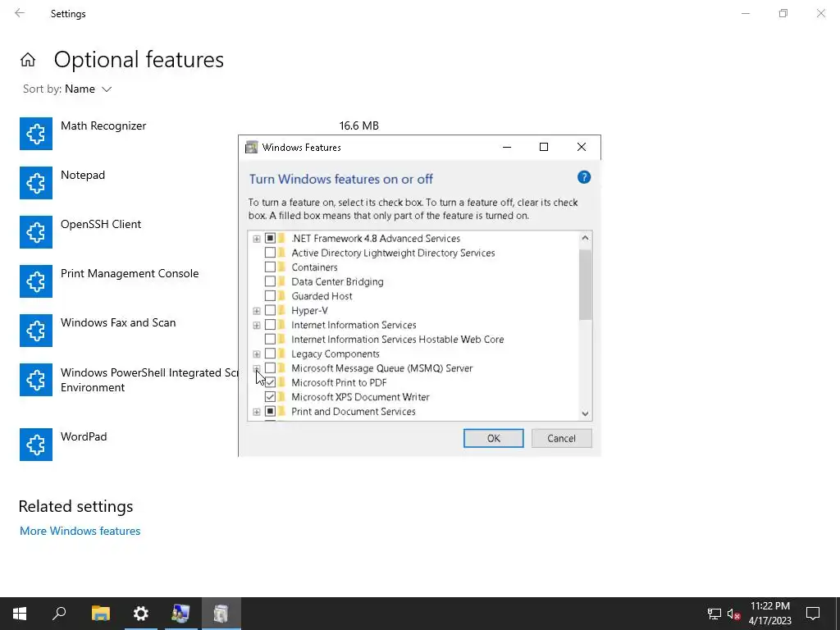This screenshot has width=840, height=630.
Task: Open the notification center icon
Action: coord(813,614)
